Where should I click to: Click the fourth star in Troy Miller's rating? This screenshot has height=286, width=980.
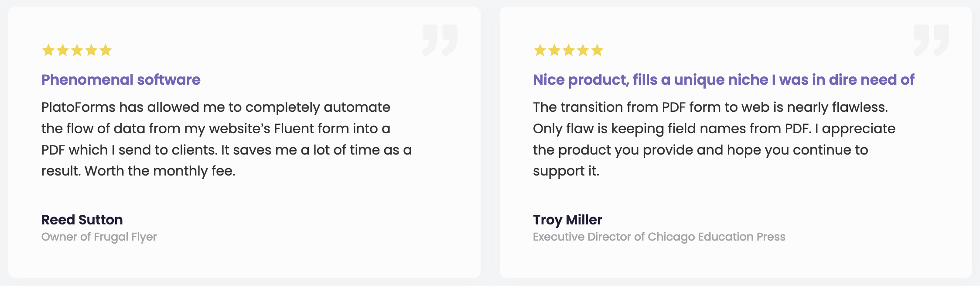583,51
